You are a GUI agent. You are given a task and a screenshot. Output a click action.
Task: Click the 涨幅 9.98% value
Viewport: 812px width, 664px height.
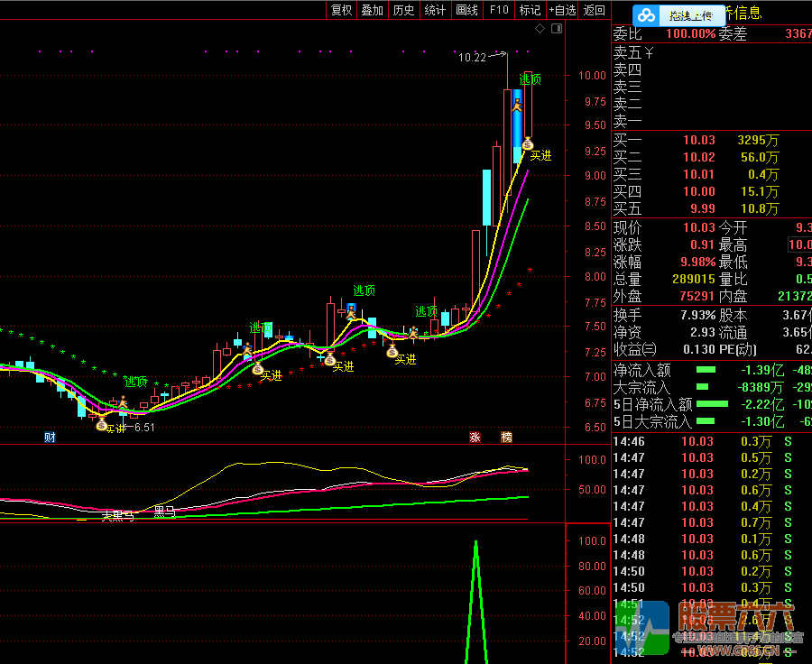click(697, 262)
